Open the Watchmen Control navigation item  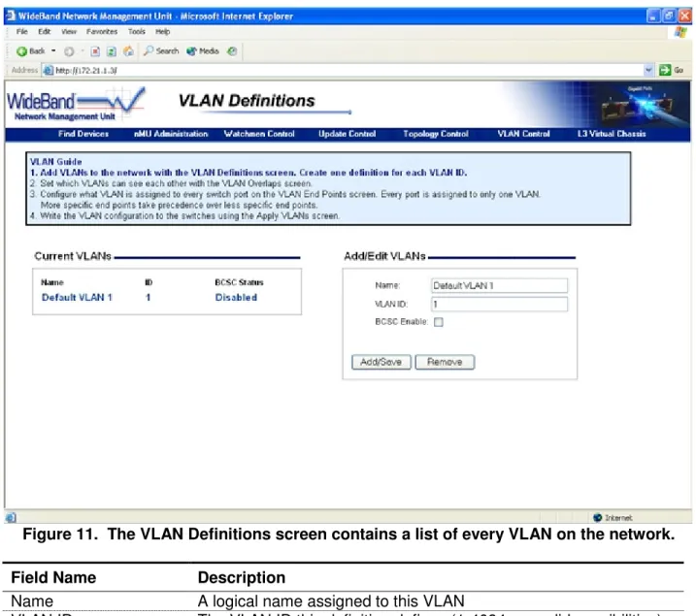(x=259, y=134)
